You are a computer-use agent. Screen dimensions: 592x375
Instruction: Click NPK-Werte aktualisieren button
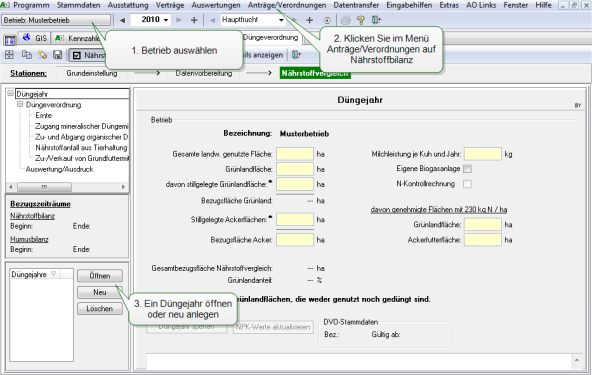click(273, 327)
